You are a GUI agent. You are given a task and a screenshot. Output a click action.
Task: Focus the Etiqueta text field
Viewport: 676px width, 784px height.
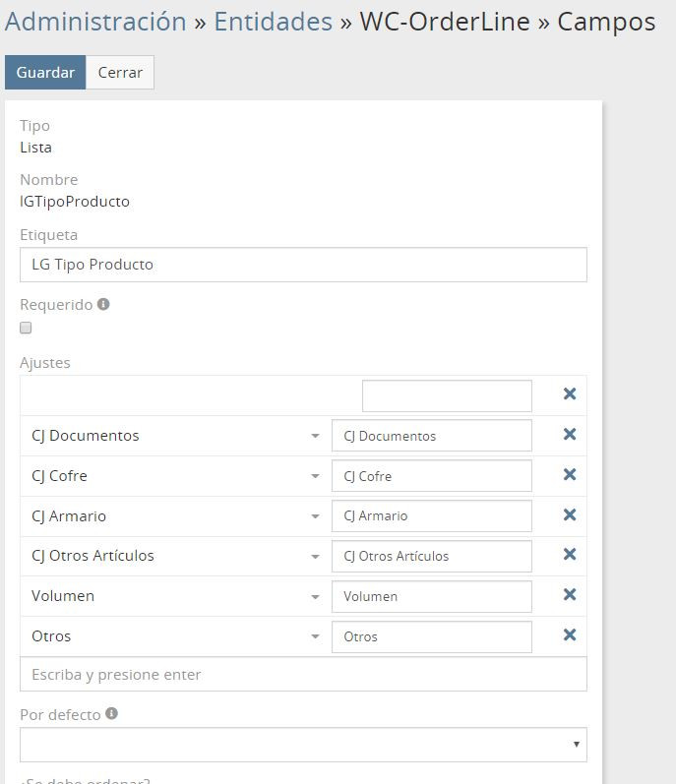point(303,265)
